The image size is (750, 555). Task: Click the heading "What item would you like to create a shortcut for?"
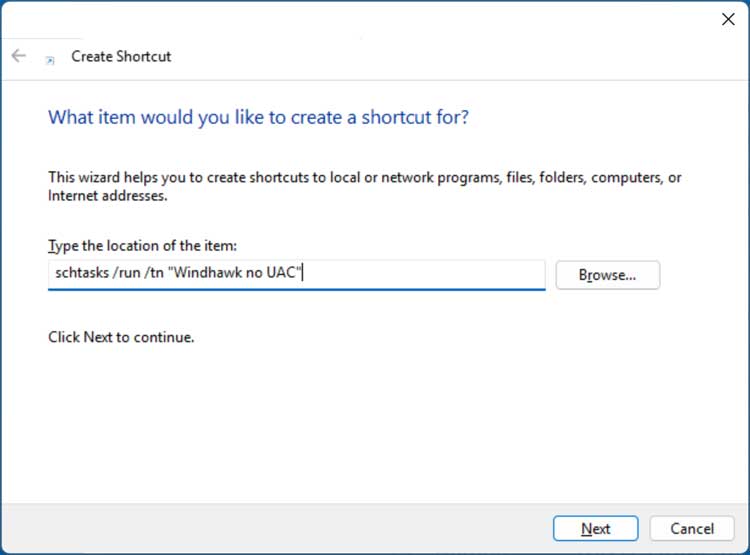(x=258, y=117)
